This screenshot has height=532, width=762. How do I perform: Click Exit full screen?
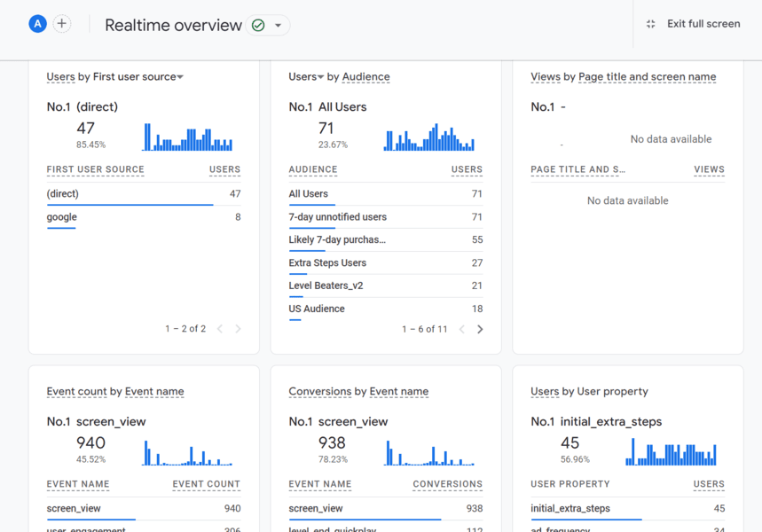coord(703,24)
